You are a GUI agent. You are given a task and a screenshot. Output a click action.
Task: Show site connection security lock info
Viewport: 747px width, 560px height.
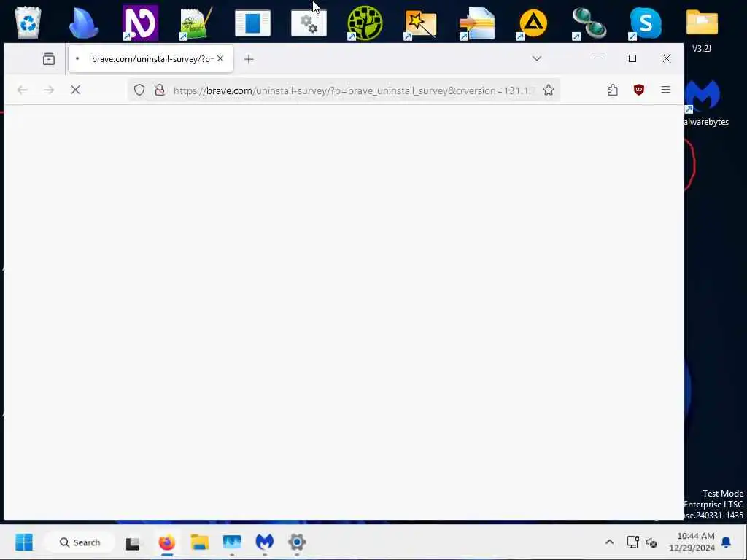(x=160, y=90)
